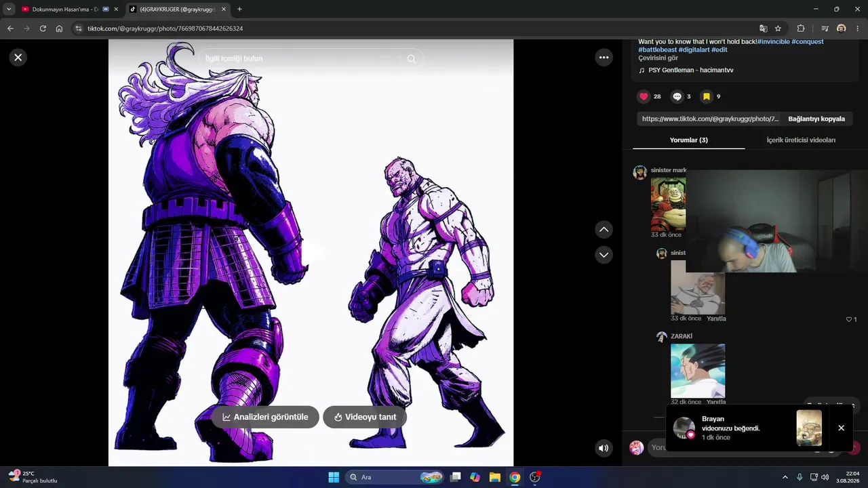The image size is (868, 488).
Task: Open Task View on the taskbar
Action: tap(456, 477)
